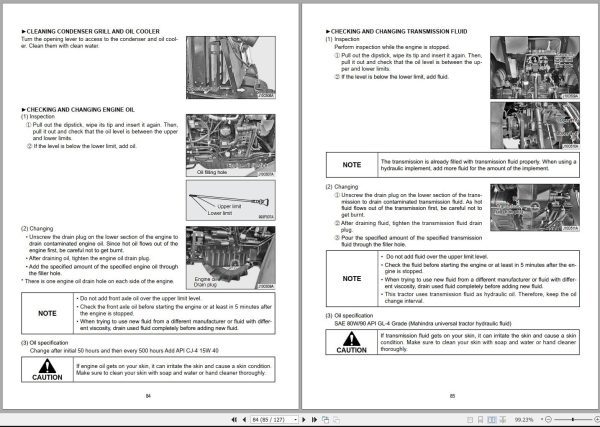Switch to continuous page layout
600x427 pixels.
click(x=481, y=420)
